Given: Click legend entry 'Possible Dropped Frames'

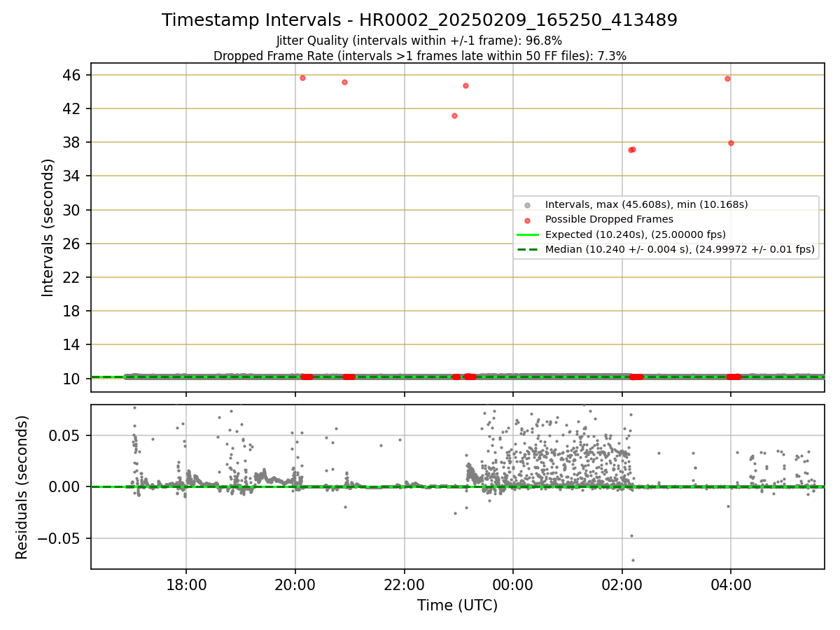Looking at the screenshot, I should point(609,219).
